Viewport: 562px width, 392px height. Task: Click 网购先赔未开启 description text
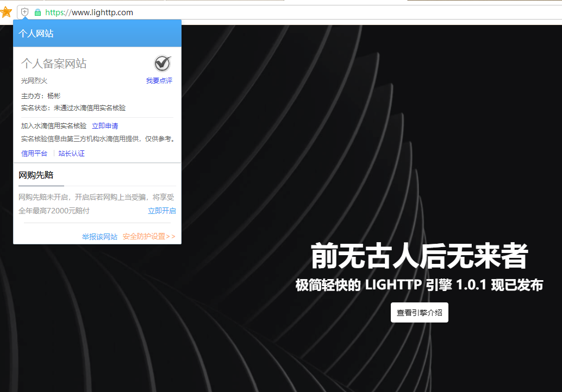tap(96, 197)
